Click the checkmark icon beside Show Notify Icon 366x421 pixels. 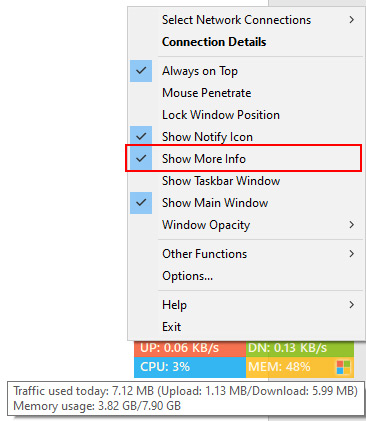[141, 137]
